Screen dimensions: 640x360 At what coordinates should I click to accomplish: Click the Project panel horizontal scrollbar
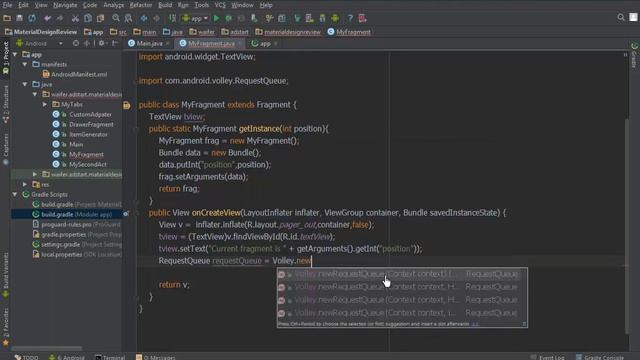coord(47,348)
